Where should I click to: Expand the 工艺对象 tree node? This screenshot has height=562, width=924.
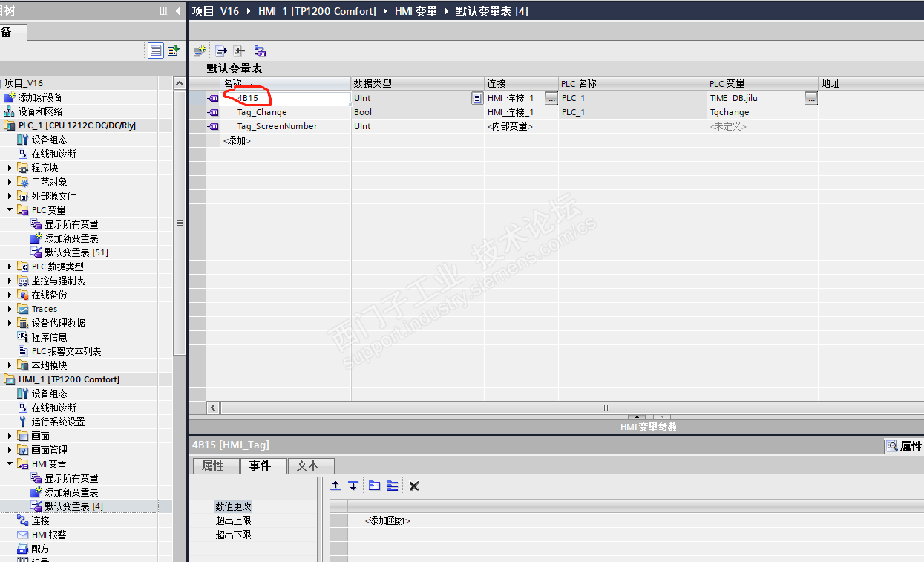tap(10, 182)
